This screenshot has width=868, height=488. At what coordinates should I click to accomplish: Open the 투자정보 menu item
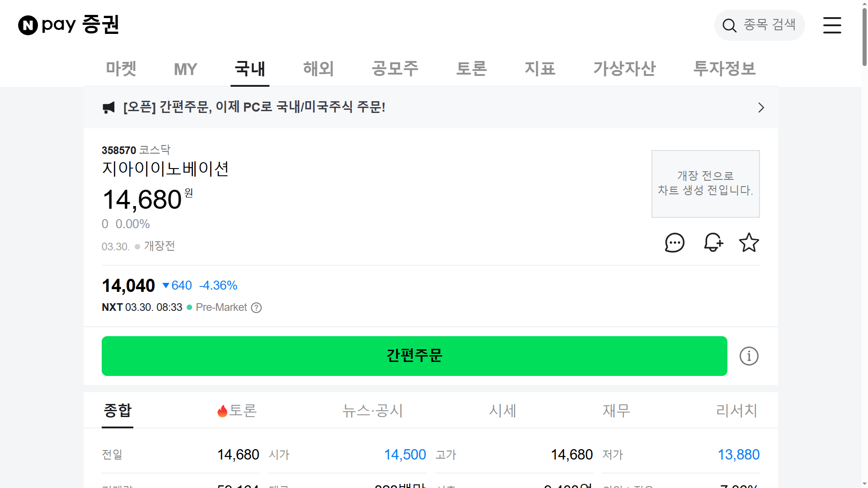coord(724,69)
